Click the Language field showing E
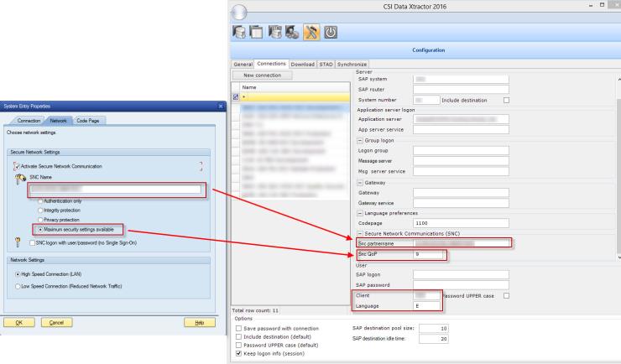 426,306
